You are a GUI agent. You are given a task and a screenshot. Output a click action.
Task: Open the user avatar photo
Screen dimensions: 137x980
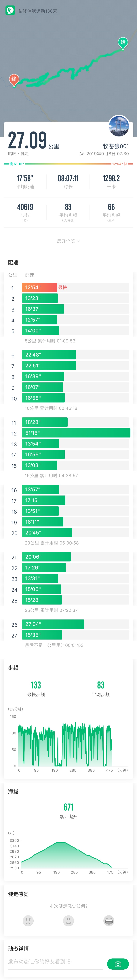pyautogui.click(x=119, y=126)
